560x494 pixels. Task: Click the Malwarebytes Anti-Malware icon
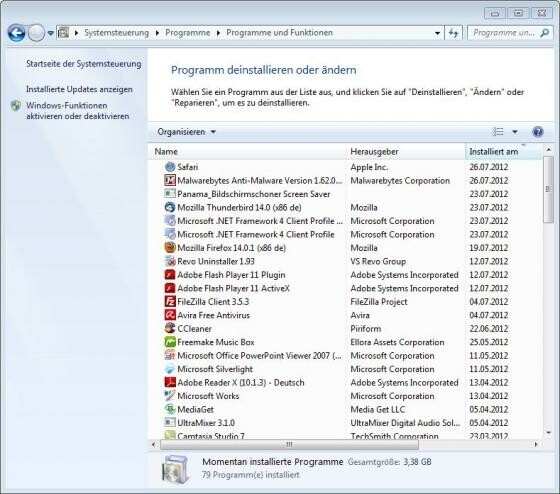pyautogui.click(x=170, y=180)
